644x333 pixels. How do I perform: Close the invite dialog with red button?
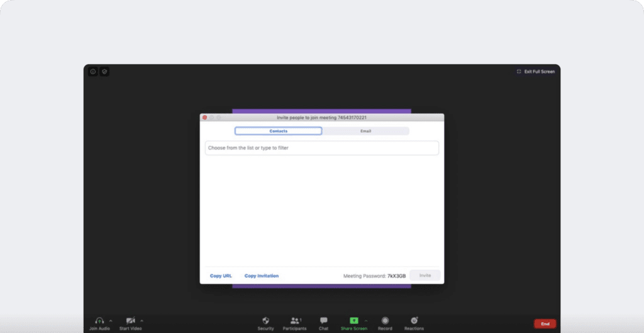click(204, 118)
